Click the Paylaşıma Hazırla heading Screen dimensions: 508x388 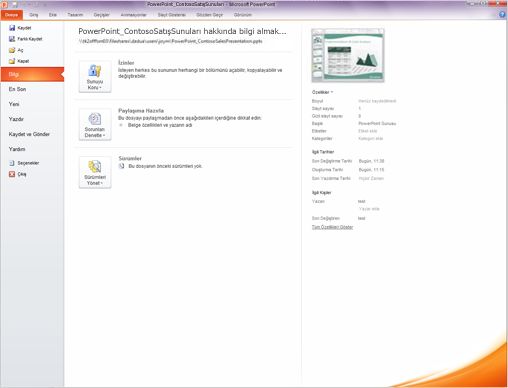coord(141,111)
